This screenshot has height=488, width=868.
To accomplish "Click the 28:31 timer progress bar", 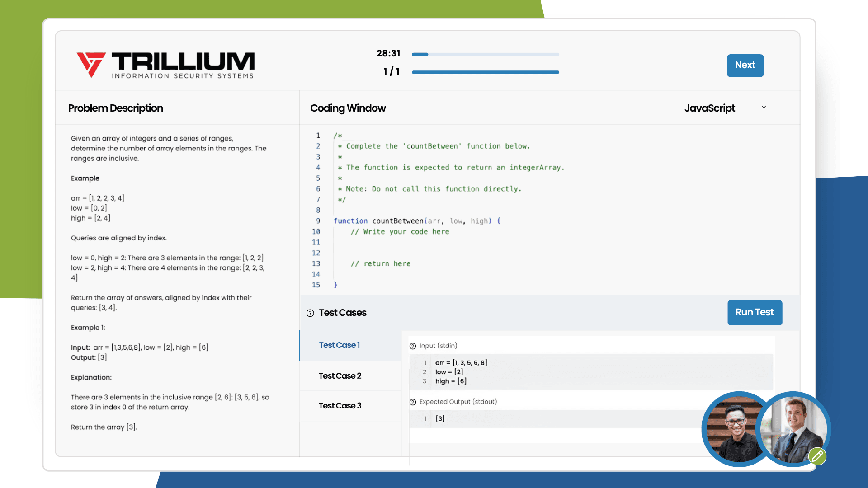I will point(485,54).
